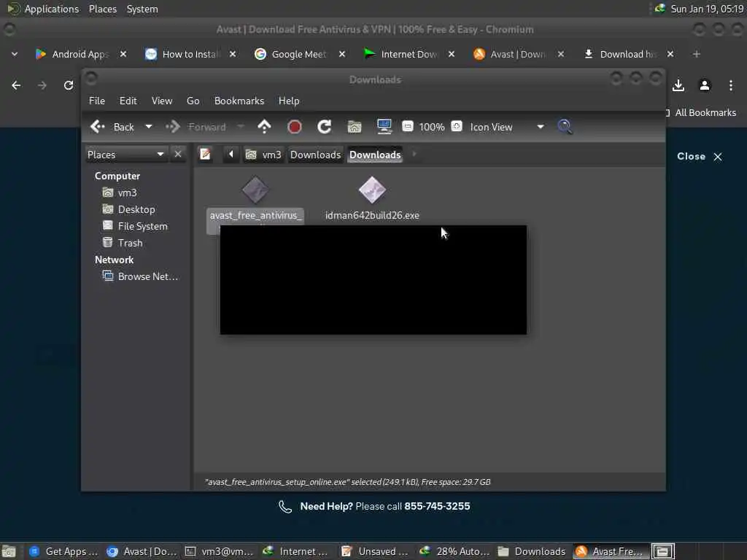The image size is (747, 560).
Task: Navigate to vm3 in the path bar
Action: pos(263,155)
